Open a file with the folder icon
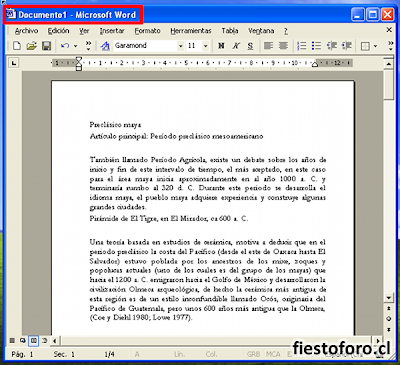The height and width of the screenshot is (365, 400). tap(31, 46)
